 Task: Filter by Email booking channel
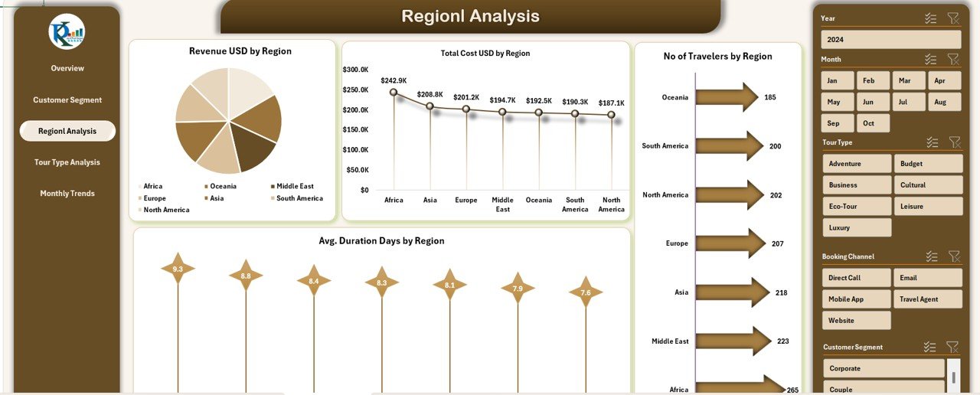point(929,278)
